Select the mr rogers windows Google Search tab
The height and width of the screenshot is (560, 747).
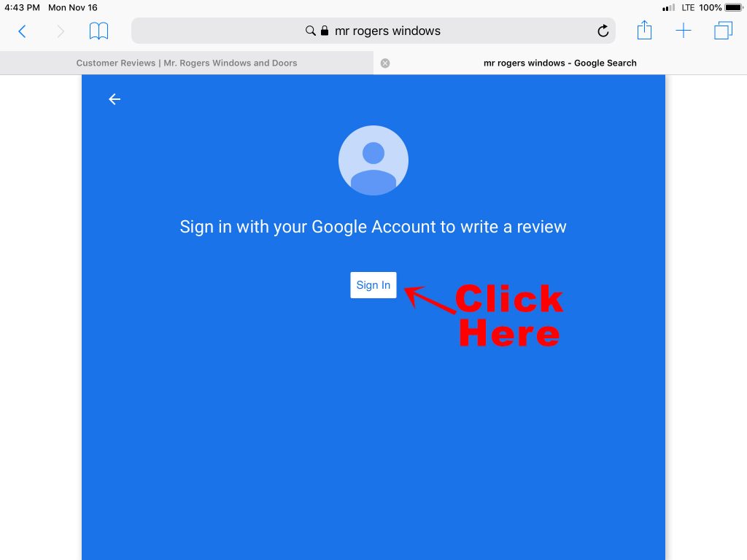click(x=560, y=63)
